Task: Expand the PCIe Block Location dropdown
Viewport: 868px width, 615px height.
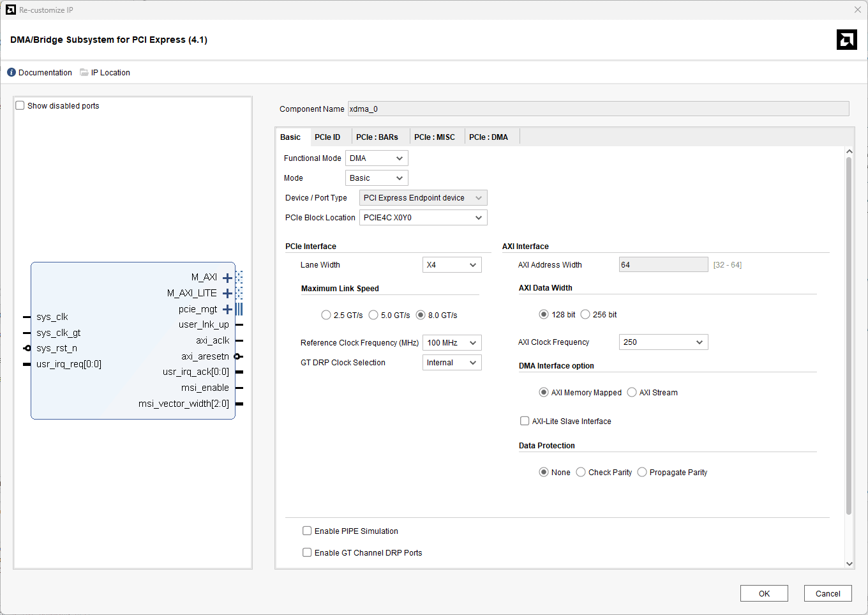Action: coord(423,218)
